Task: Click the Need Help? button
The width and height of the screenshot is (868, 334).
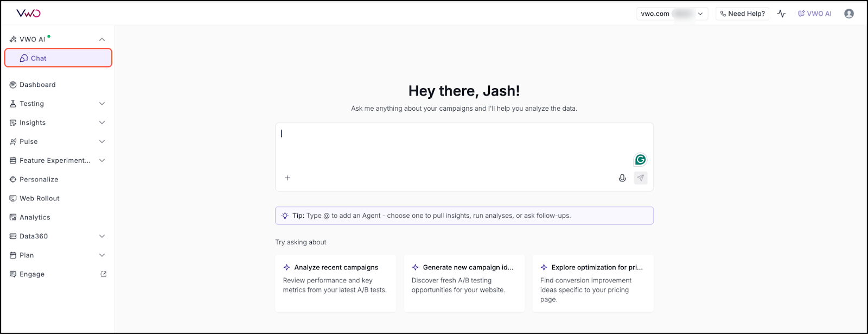Action: (742, 14)
